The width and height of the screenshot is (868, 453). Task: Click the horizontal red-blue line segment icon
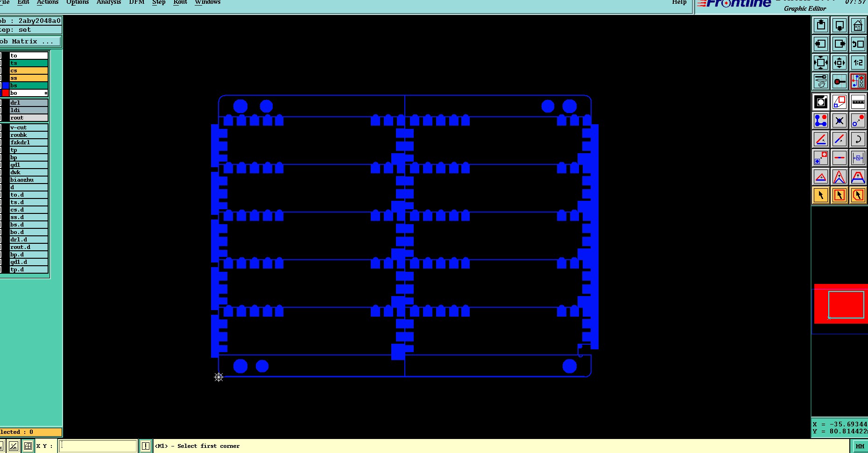[x=840, y=158]
